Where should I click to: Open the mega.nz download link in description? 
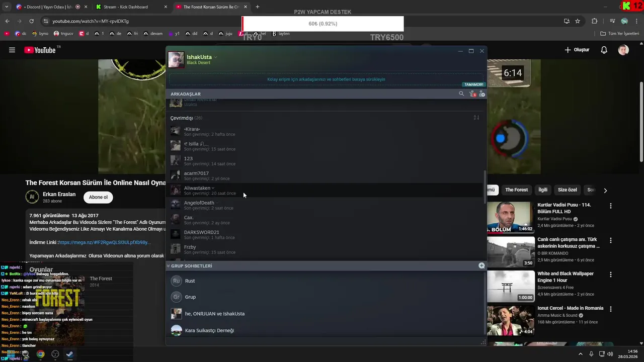104,242
